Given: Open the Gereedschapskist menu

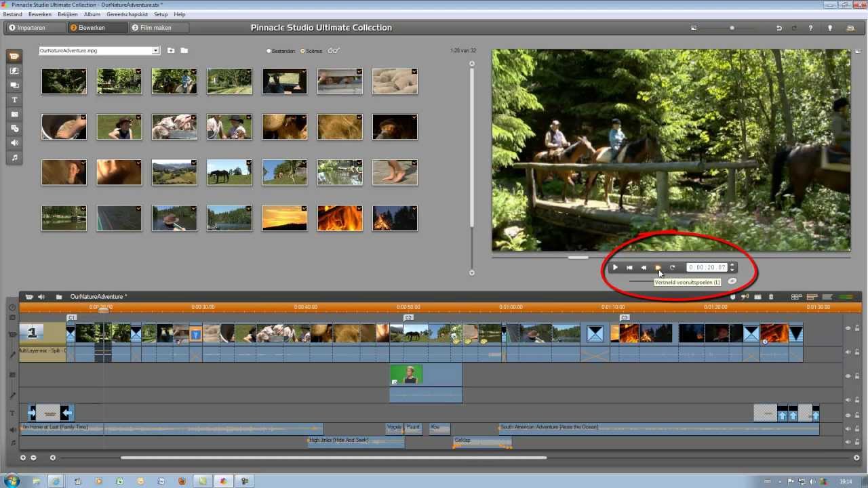Looking at the screenshot, I should [127, 14].
